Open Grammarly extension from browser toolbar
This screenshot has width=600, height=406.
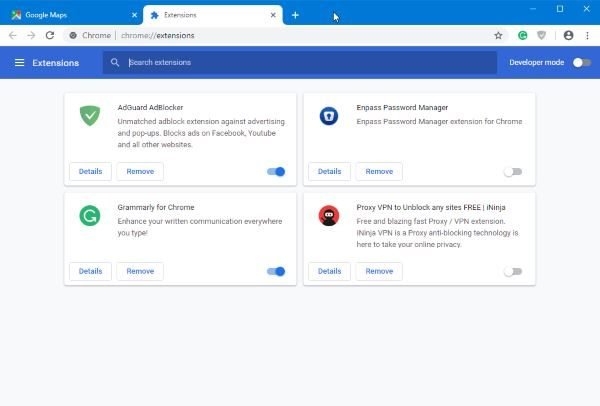pyautogui.click(x=522, y=36)
